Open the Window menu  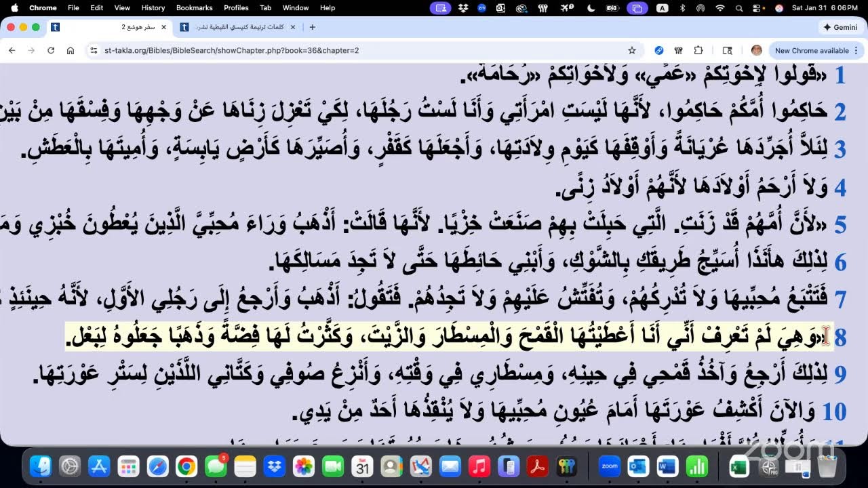pos(296,7)
